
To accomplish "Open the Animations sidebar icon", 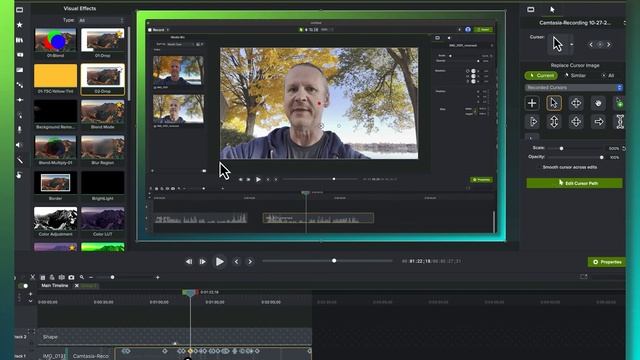I will coord(20,100).
